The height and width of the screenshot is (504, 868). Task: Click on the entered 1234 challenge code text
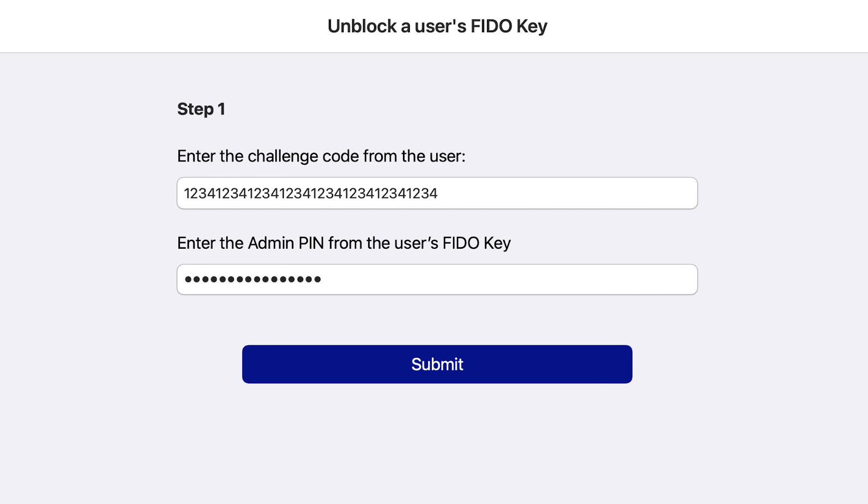(310, 194)
